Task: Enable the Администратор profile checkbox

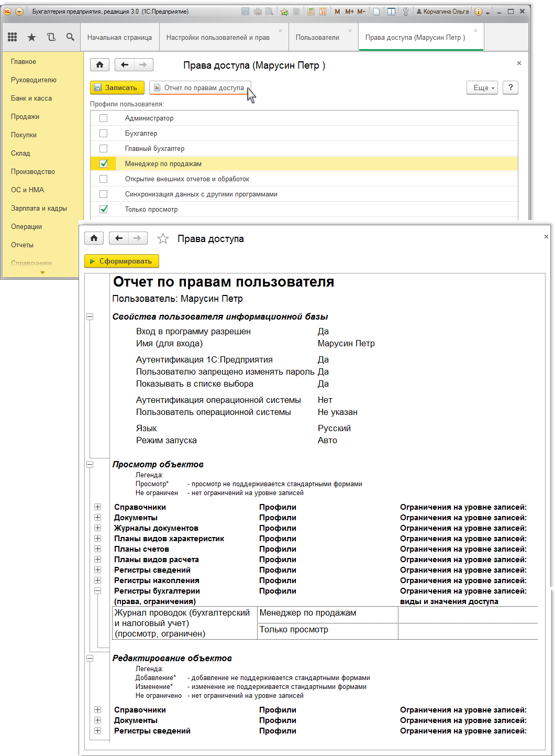Action: (x=104, y=118)
